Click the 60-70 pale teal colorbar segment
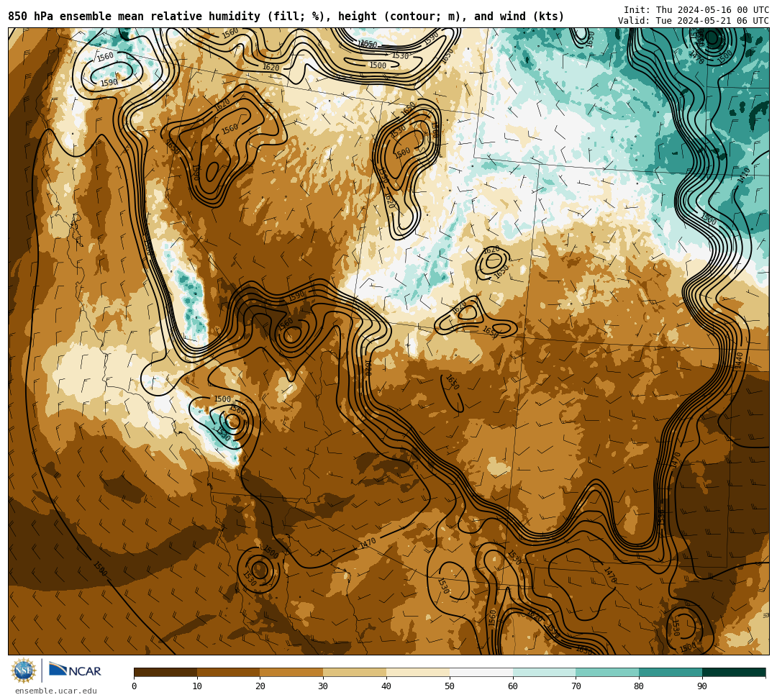The height and width of the screenshot is (700, 777). (545, 672)
